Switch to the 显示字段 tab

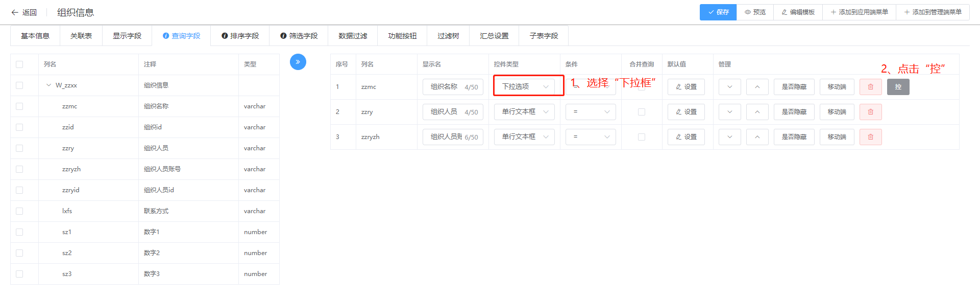(127, 36)
